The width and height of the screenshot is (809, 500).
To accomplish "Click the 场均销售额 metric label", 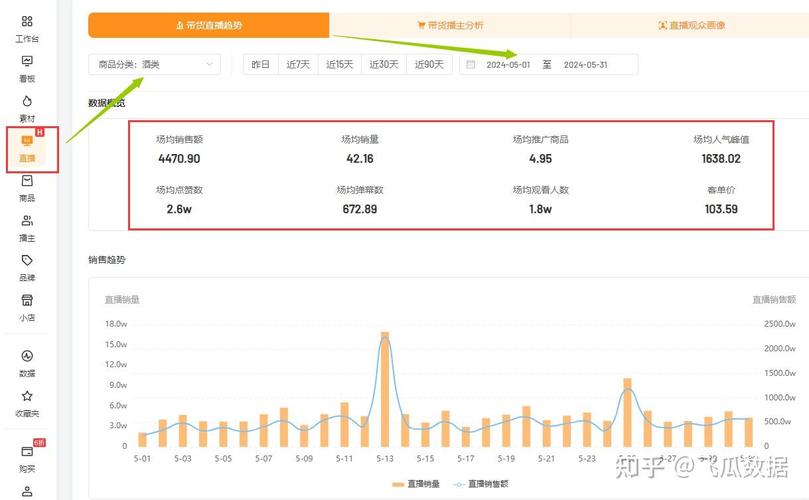I will (179, 139).
